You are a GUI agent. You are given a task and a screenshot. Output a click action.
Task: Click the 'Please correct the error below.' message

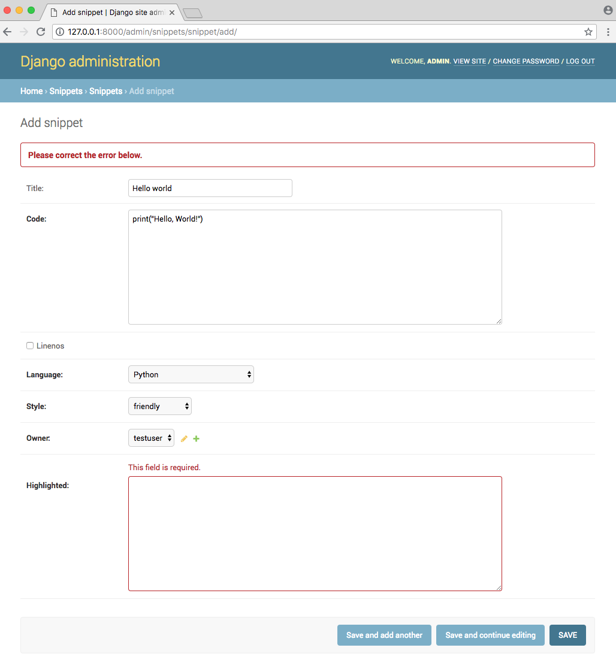tap(85, 155)
